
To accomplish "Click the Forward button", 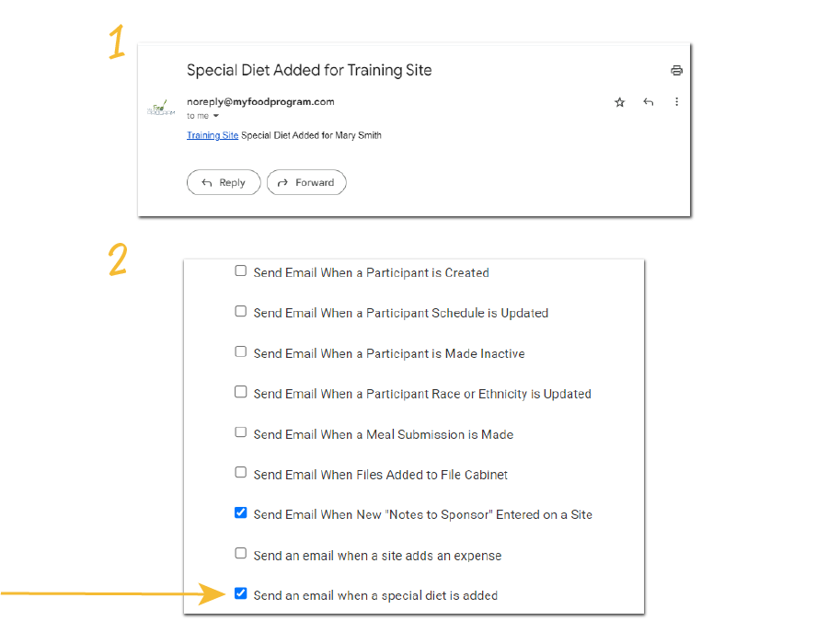I will 306,182.
